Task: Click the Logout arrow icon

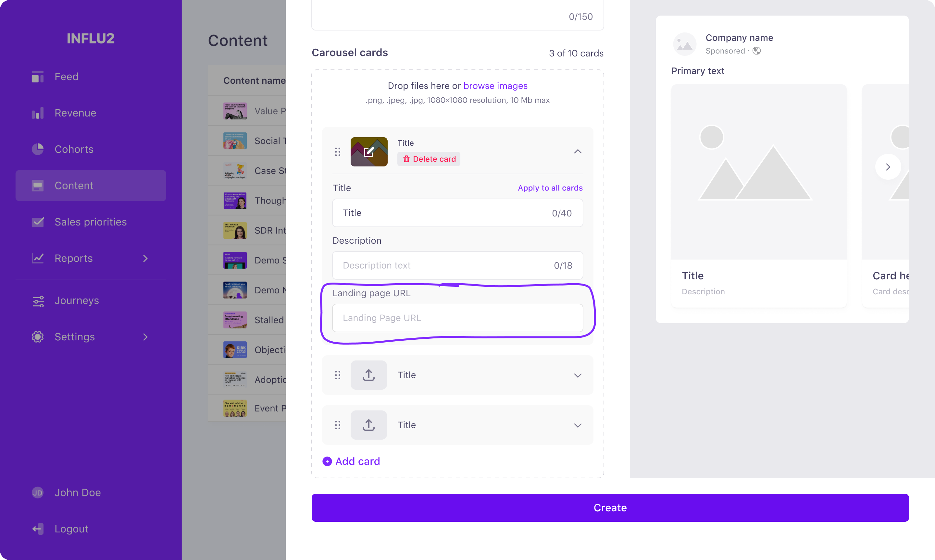Action: (38, 529)
